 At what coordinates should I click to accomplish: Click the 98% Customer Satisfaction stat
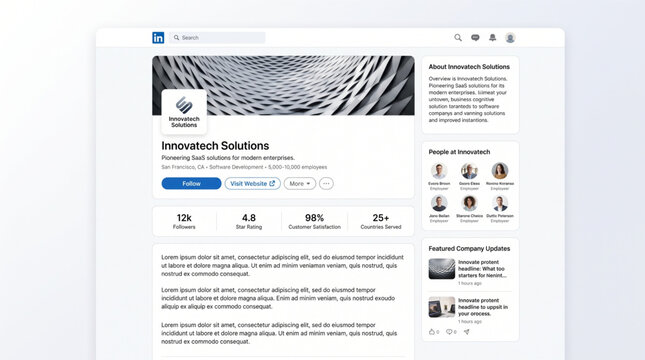(x=315, y=221)
